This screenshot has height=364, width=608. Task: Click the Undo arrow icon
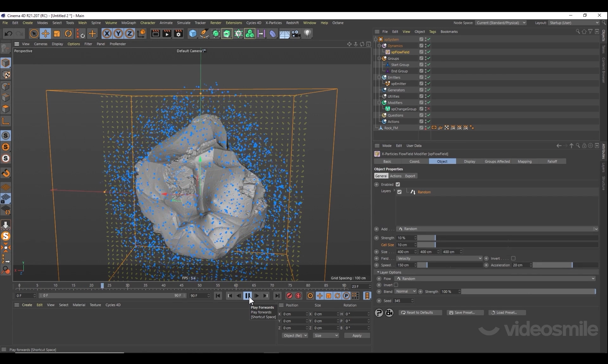pyautogui.click(x=9, y=34)
